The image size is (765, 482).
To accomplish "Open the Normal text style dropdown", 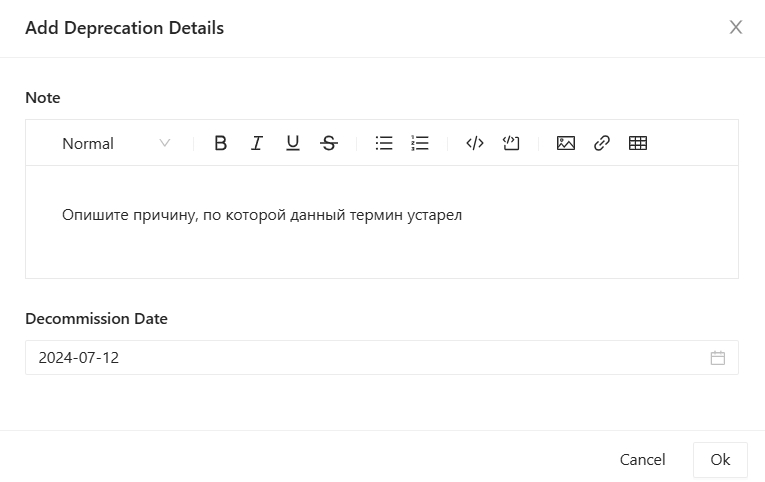I will (115, 143).
